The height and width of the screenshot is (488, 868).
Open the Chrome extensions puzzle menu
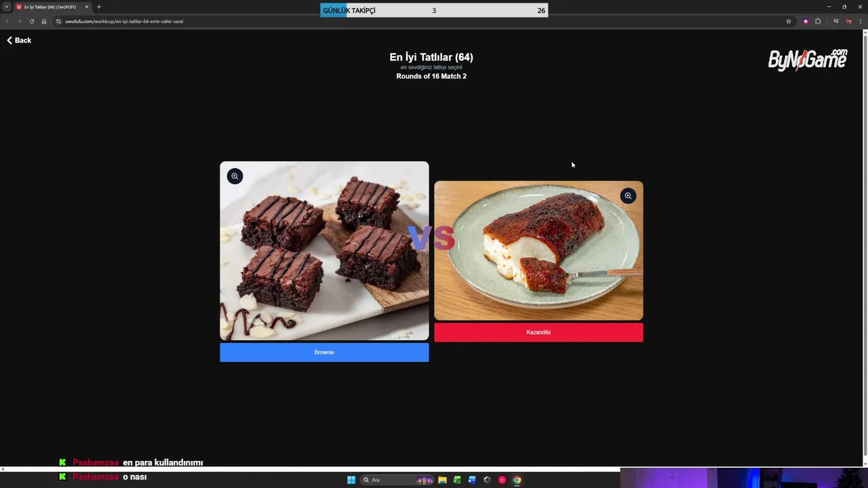tap(818, 21)
